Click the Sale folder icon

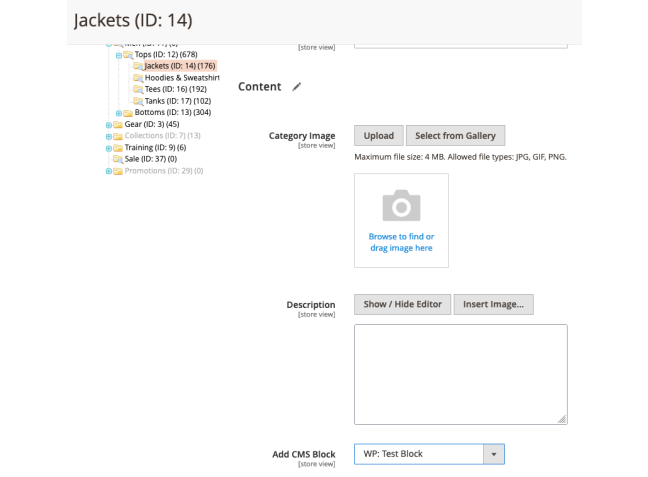118,159
